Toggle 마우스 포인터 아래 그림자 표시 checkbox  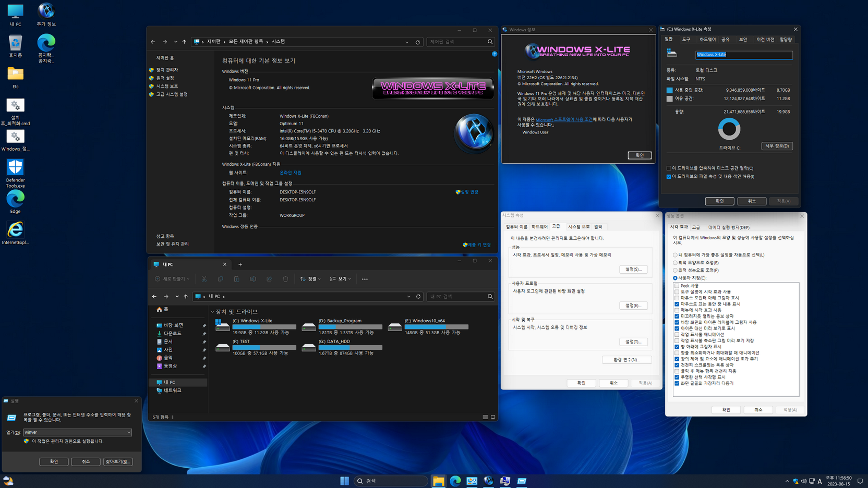click(677, 298)
